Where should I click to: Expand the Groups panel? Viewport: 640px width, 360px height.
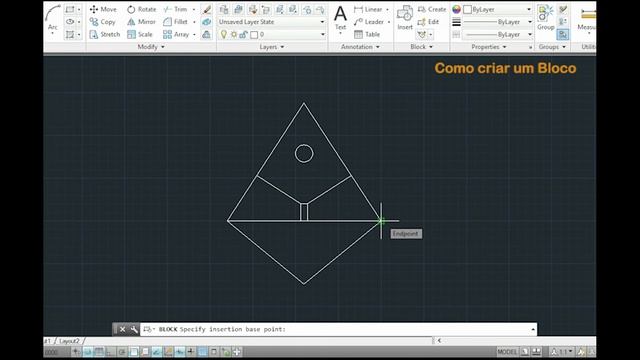[x=552, y=47]
